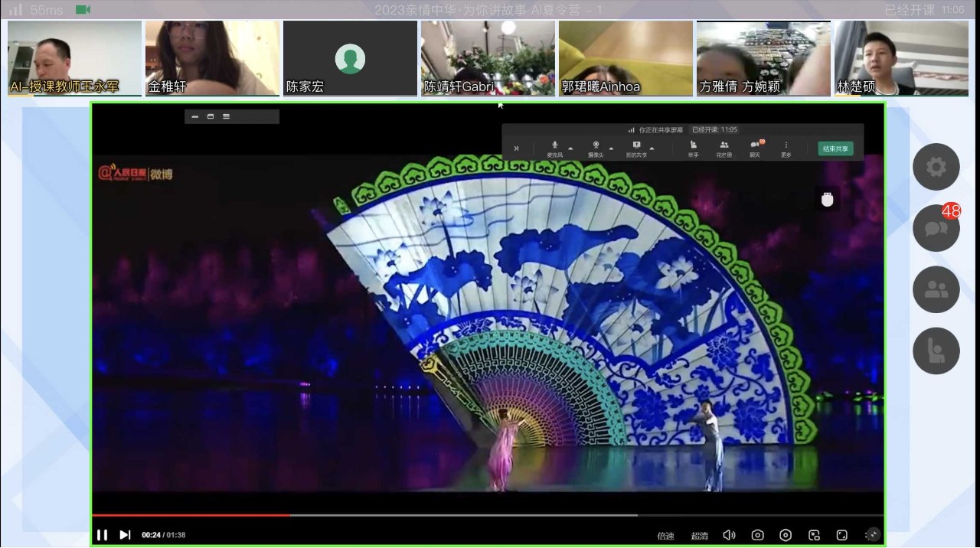Click restore button on small control bar
This screenshot has height=548, width=980.
[211, 116]
